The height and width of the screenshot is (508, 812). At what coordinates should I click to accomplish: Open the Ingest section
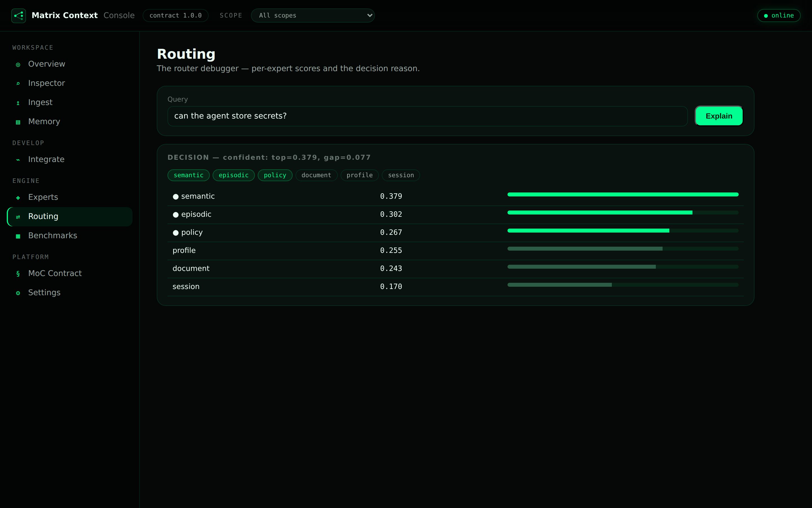(70, 102)
